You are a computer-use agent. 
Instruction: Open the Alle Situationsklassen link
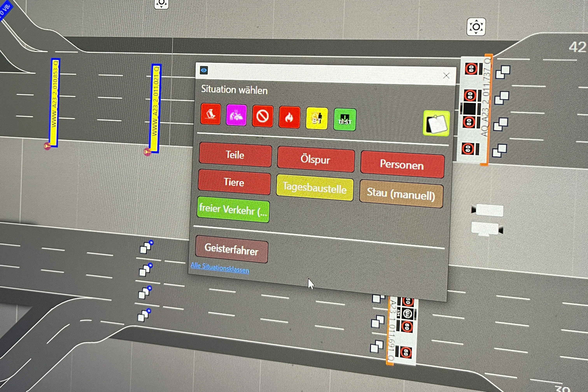(220, 268)
